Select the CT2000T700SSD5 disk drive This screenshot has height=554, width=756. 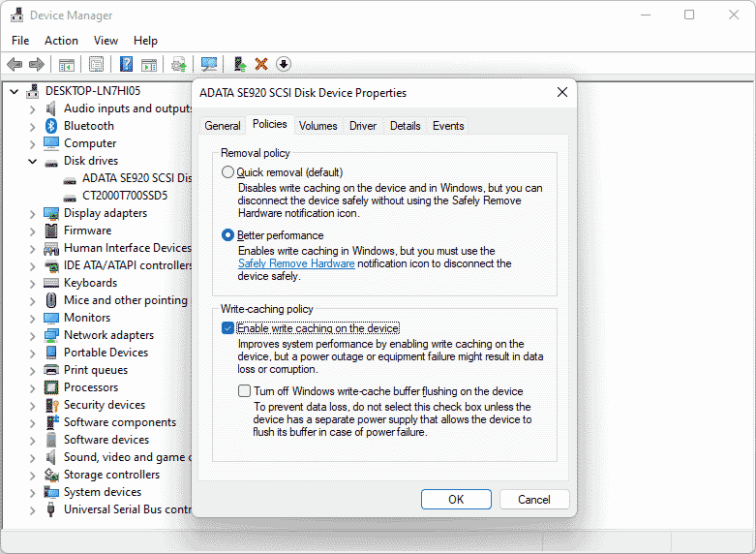(x=125, y=196)
